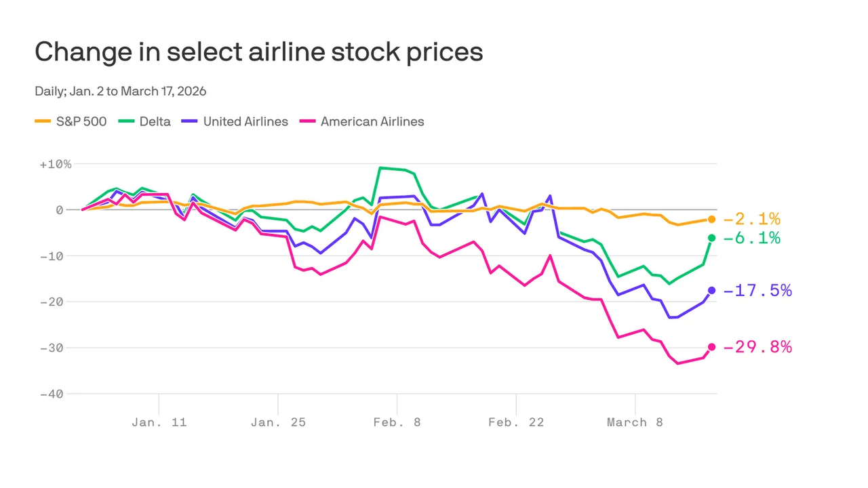Click the pink American Airlines endpoint dot

point(711,347)
